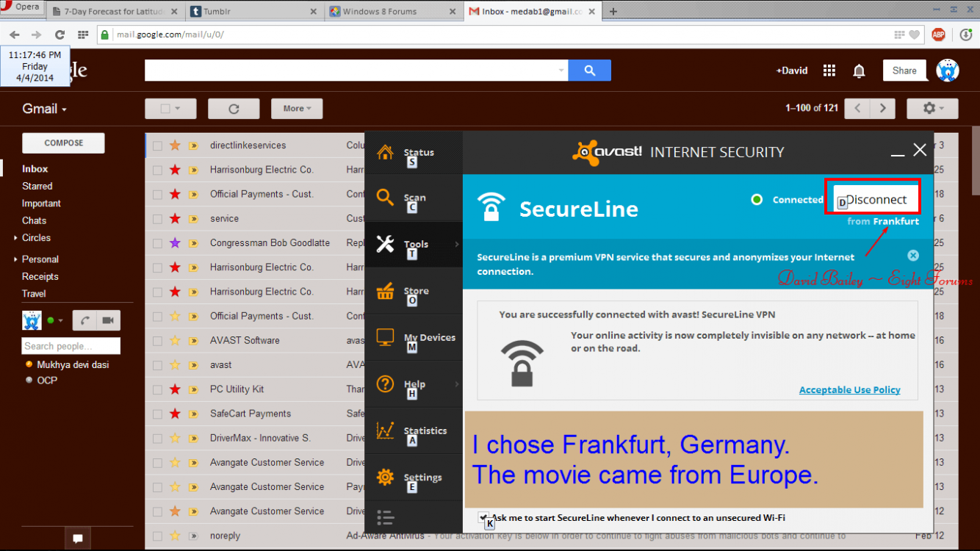980x551 pixels.
Task: Click the chat video call icon
Action: [x=108, y=320]
